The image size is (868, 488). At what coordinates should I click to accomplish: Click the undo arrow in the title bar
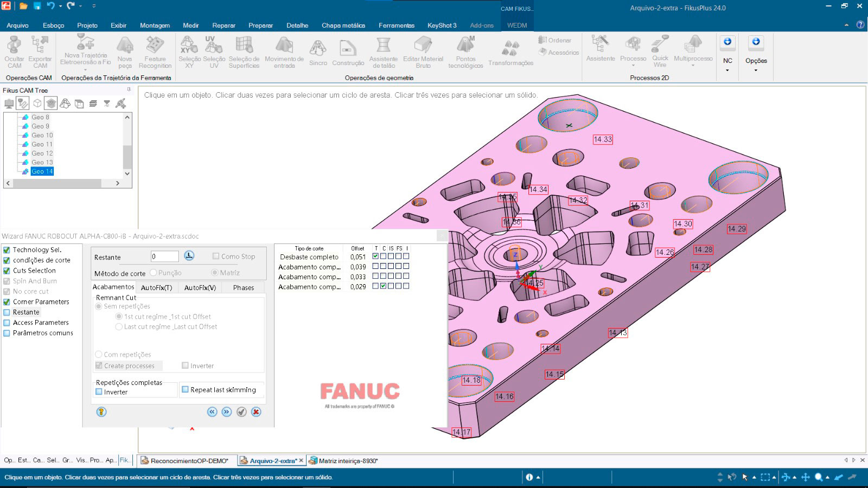pos(50,6)
